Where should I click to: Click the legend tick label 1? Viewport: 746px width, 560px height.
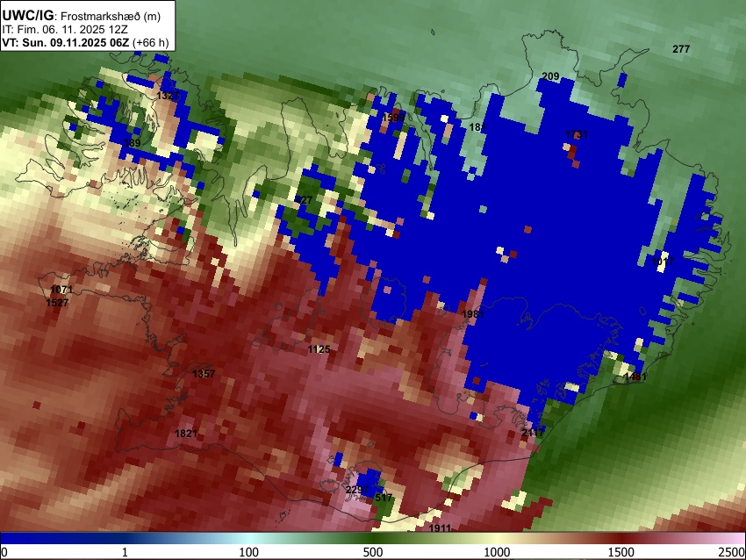tap(125, 552)
